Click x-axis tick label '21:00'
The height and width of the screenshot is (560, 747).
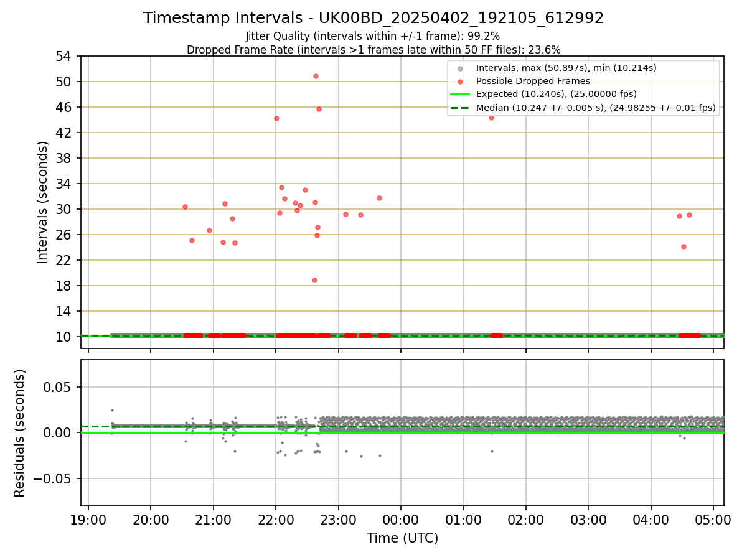coord(214,519)
